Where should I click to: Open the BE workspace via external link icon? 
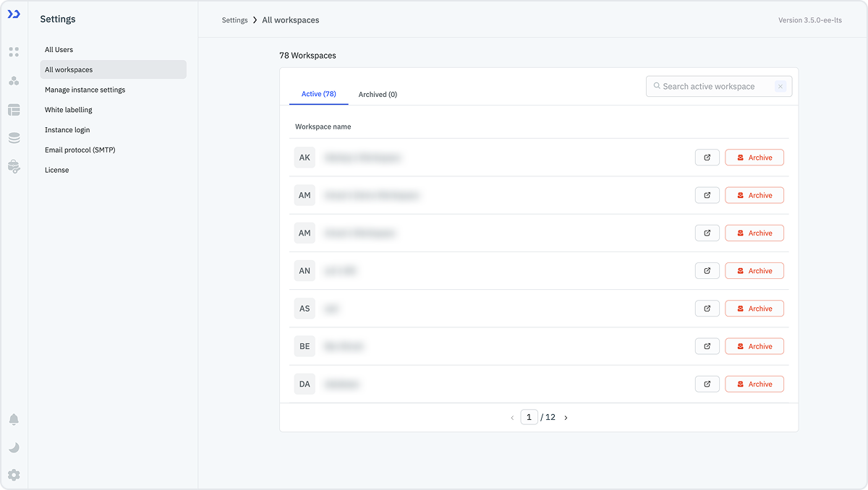click(x=707, y=346)
